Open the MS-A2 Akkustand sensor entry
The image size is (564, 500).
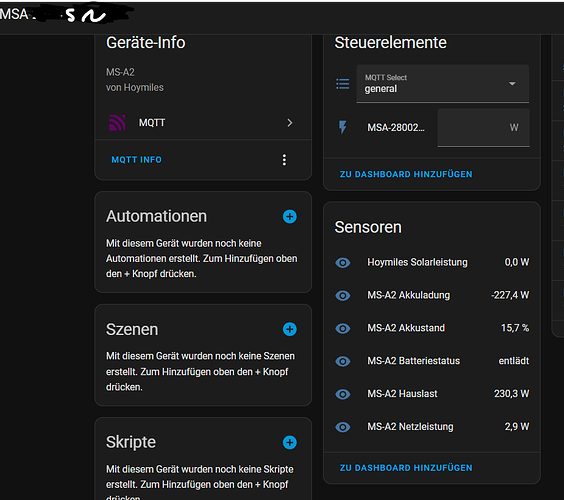point(432,328)
